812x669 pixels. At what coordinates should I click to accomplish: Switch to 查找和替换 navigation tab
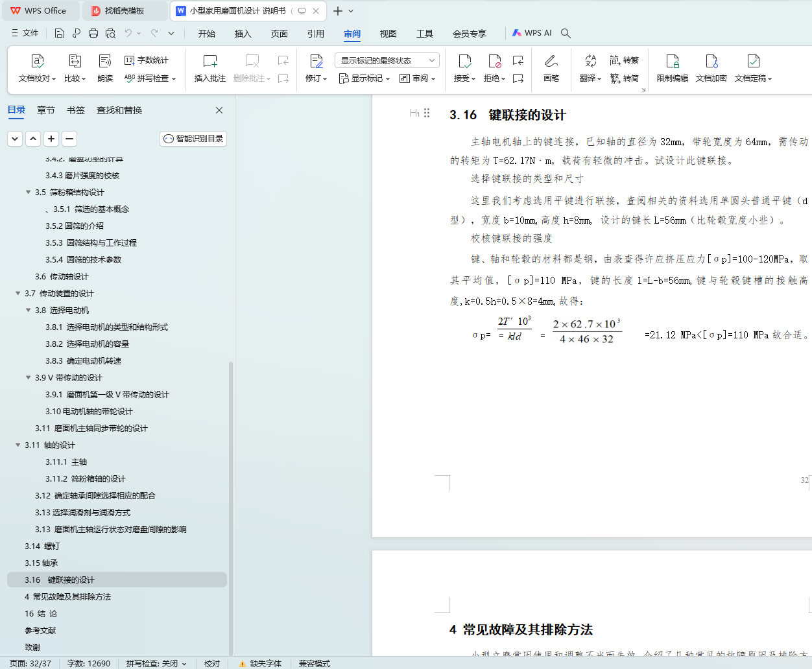click(x=119, y=110)
